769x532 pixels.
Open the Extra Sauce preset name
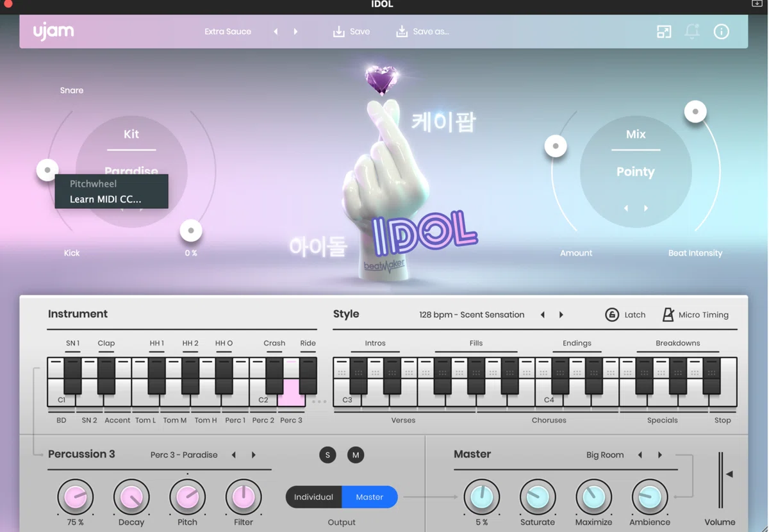pyautogui.click(x=227, y=31)
